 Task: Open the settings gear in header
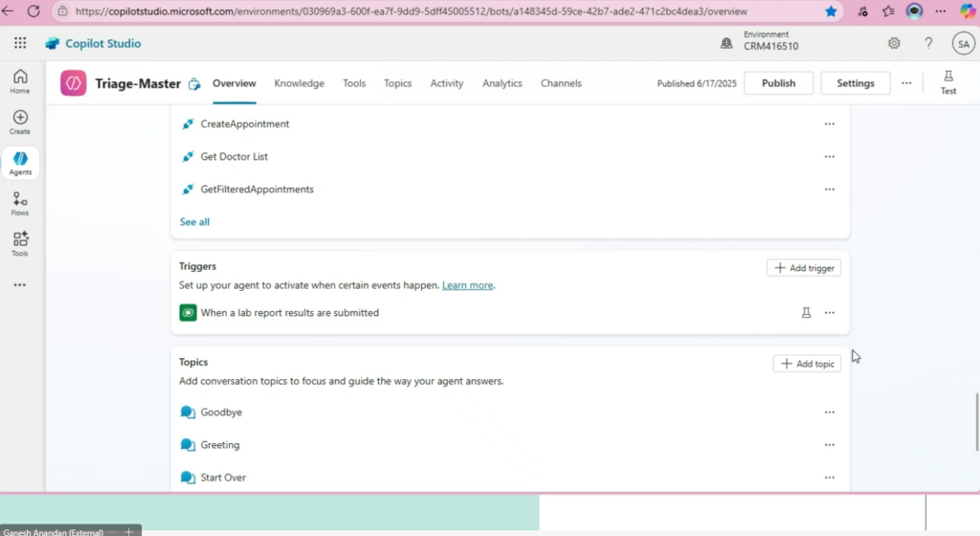click(895, 43)
